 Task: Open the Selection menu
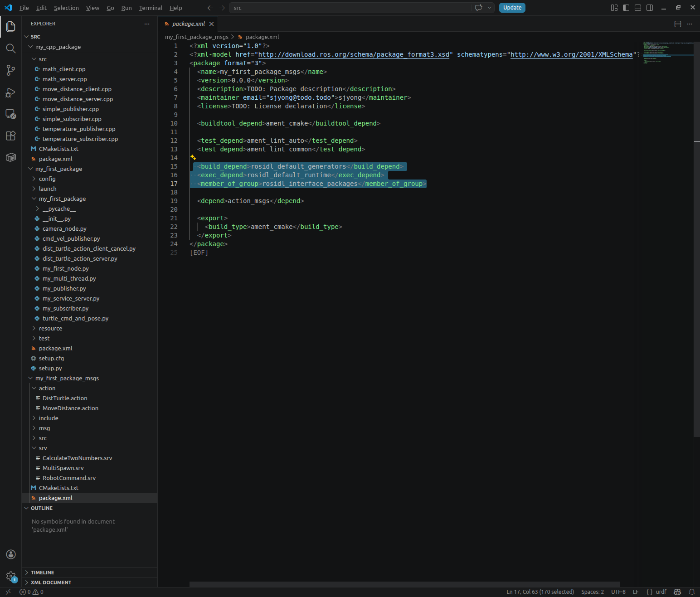[66, 8]
